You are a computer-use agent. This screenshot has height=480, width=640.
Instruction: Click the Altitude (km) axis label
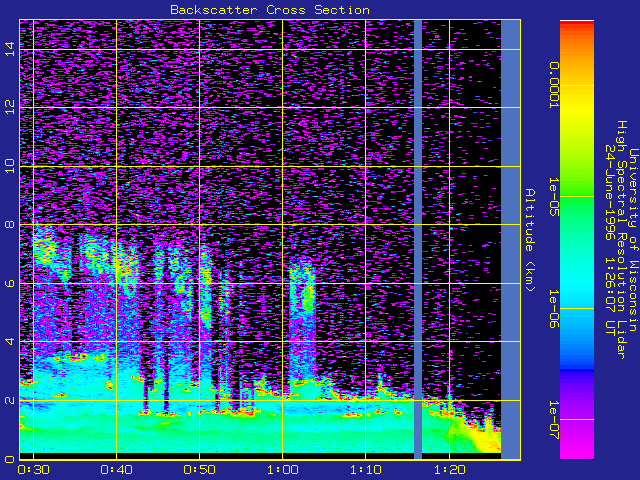(x=529, y=240)
